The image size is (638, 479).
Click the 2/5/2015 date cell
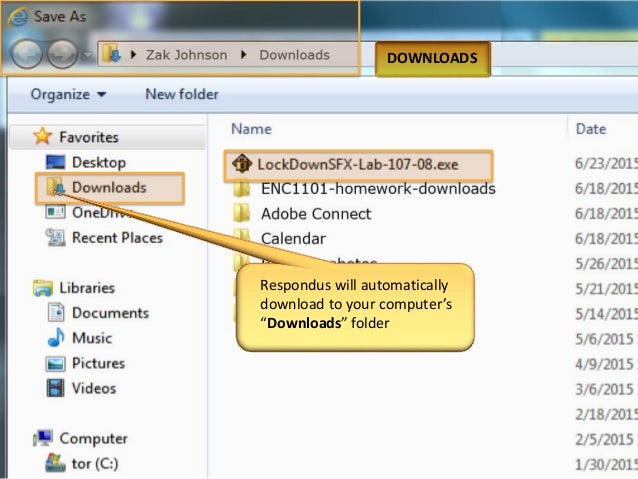604,439
